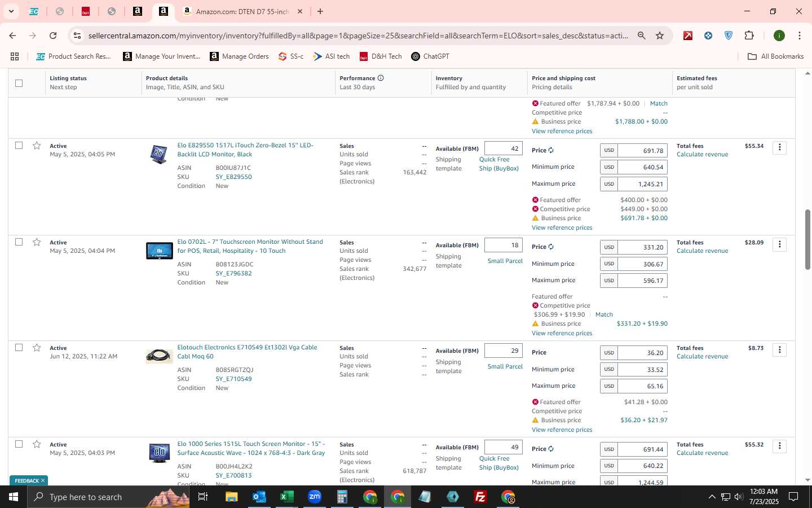Viewport: 812px width, 508px height.
Task: Bookmark this page with the star icon
Action: coord(660,36)
